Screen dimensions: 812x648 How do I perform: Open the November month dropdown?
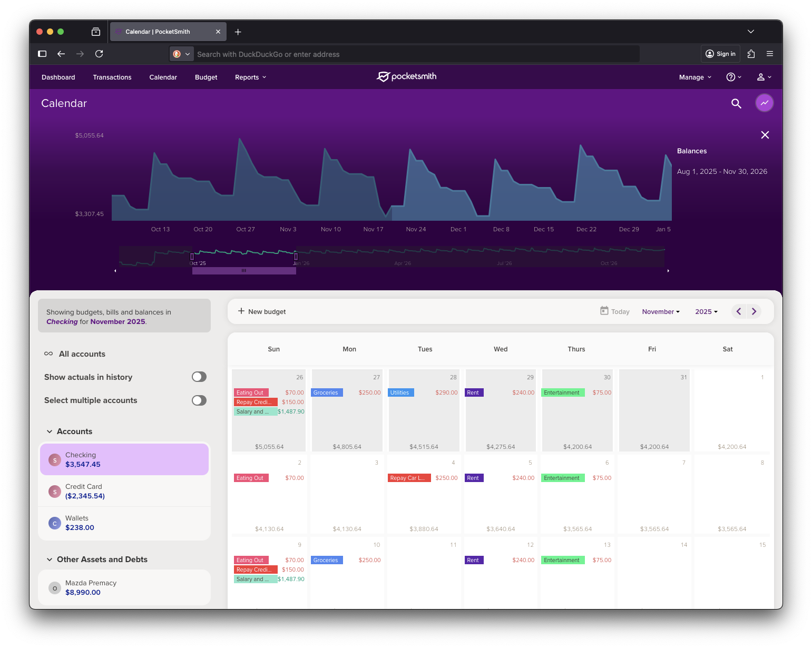point(660,312)
